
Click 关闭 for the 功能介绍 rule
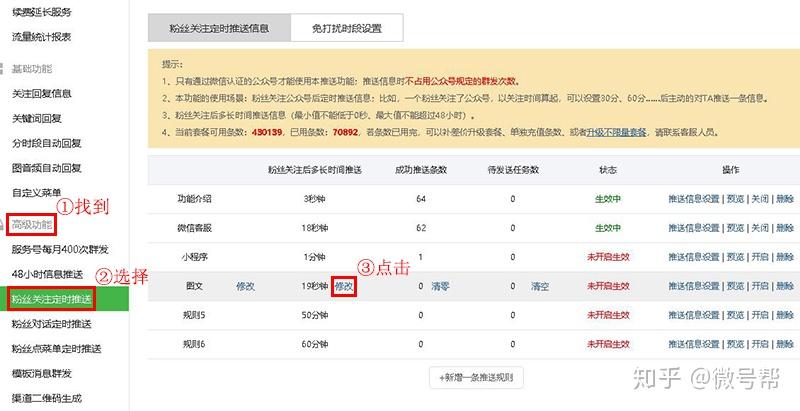(x=760, y=199)
